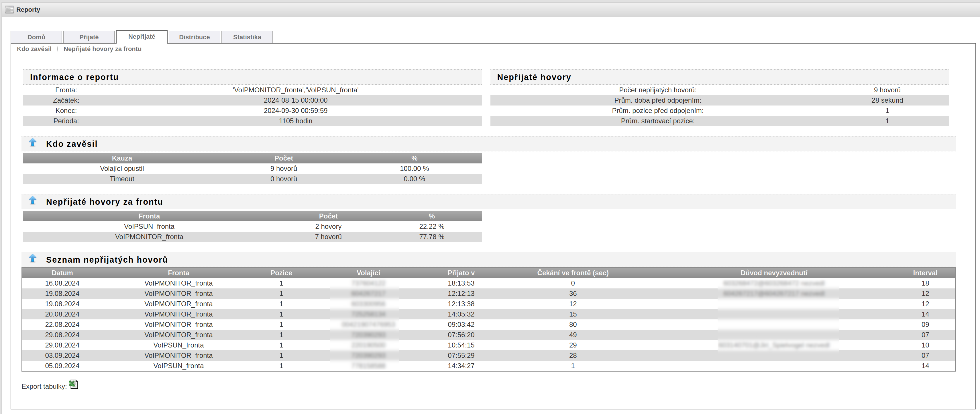The height and width of the screenshot is (414, 980).
Task: Jump to Nepřijaté hovory za frontu submenu link
Action: pos(102,49)
